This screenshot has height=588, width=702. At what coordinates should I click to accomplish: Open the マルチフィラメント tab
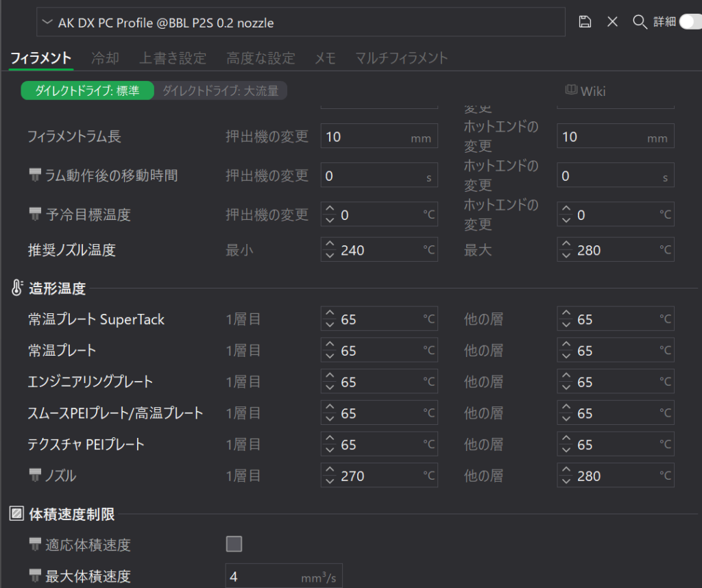pos(401,58)
